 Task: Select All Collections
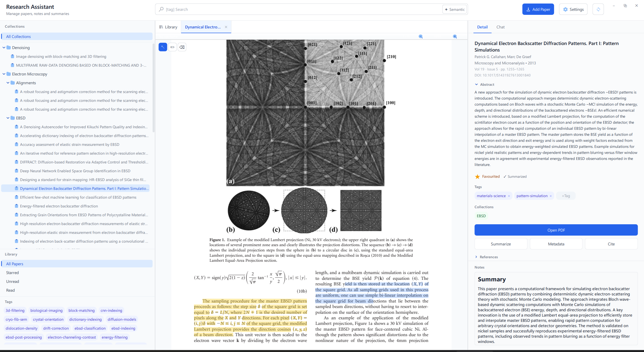[x=77, y=36]
